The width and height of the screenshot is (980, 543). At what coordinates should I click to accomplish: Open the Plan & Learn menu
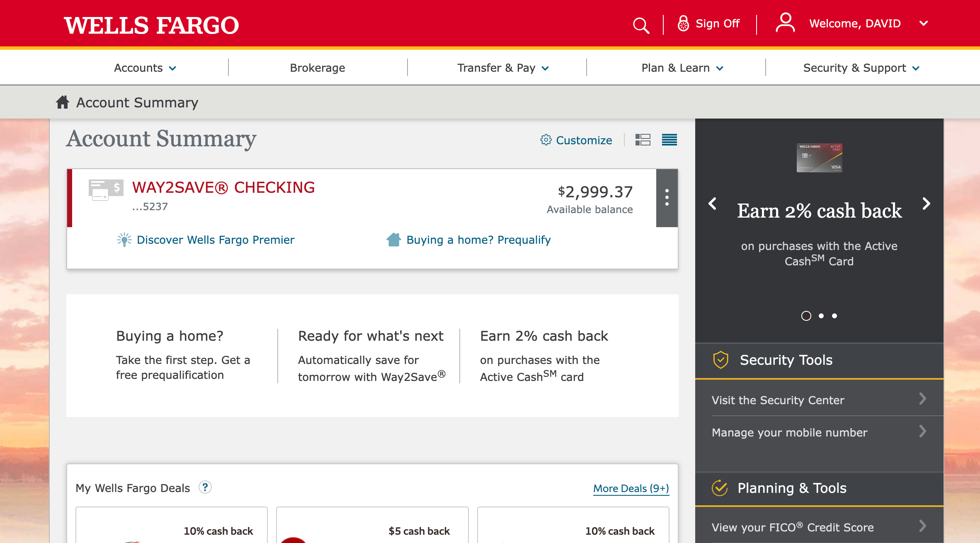[x=682, y=68]
